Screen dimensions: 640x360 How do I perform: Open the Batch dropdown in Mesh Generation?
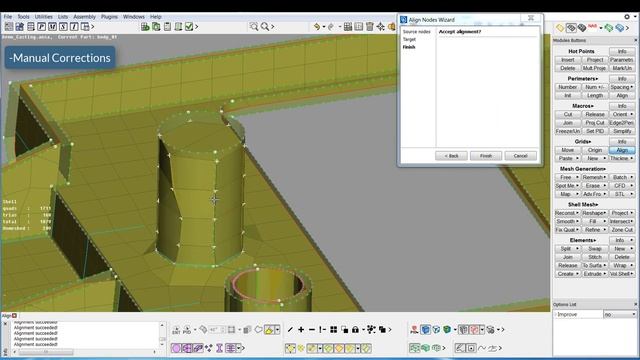[x=622, y=177]
